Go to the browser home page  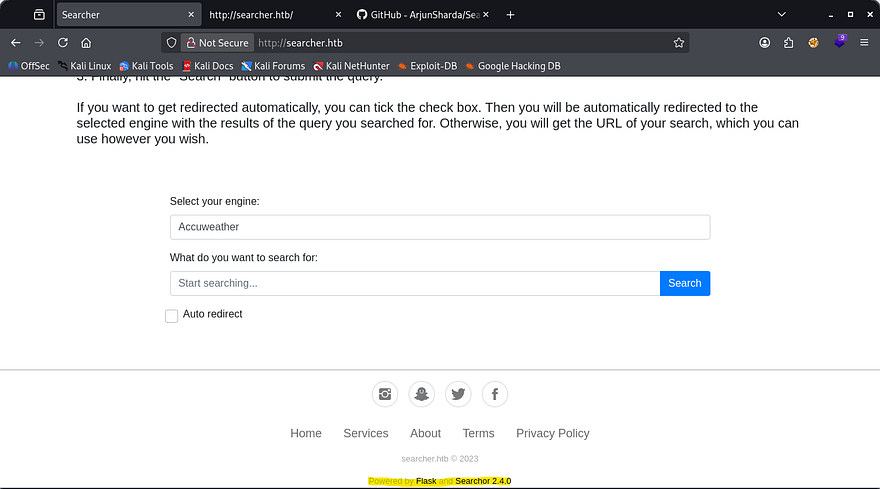point(87,43)
